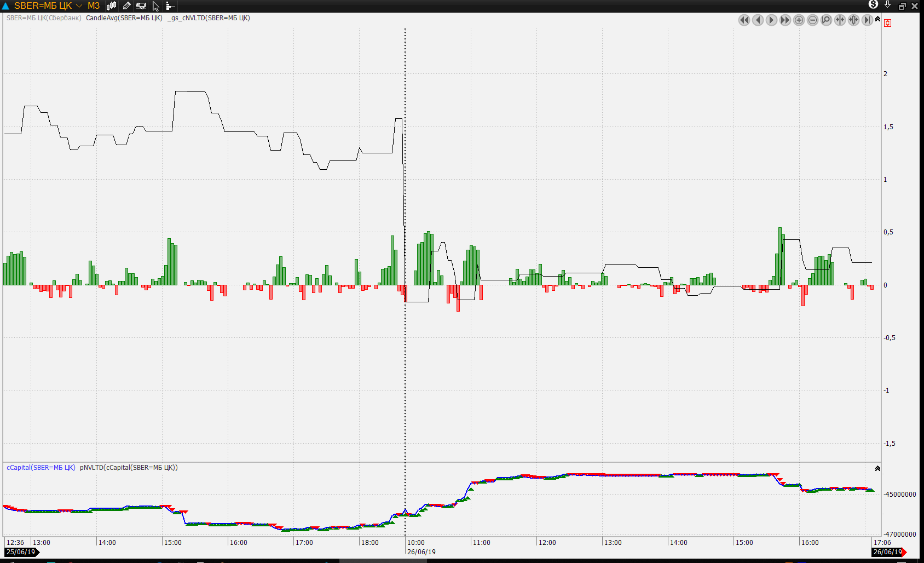
Task: Collapse the cCapital lower panel chevron
Action: point(877,468)
